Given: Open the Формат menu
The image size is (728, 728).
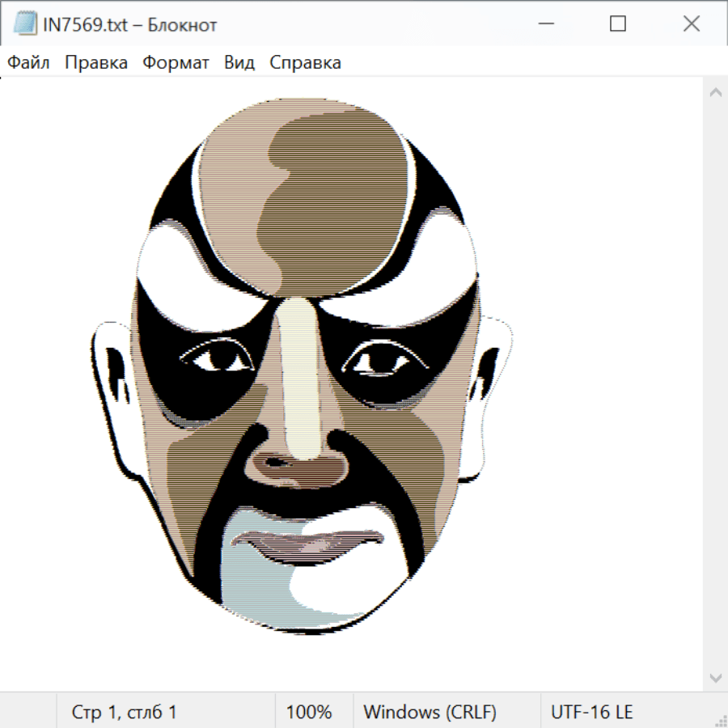Looking at the screenshot, I should tap(176, 62).
